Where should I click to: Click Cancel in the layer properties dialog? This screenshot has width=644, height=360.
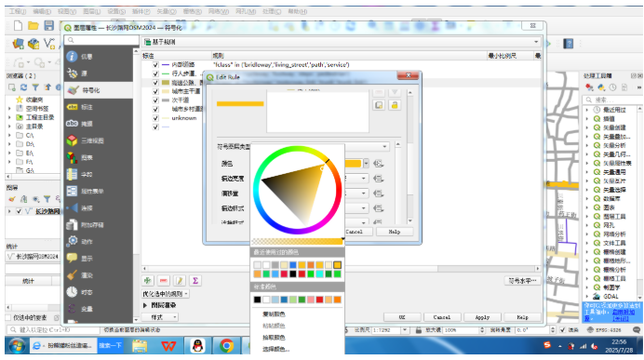point(442,317)
